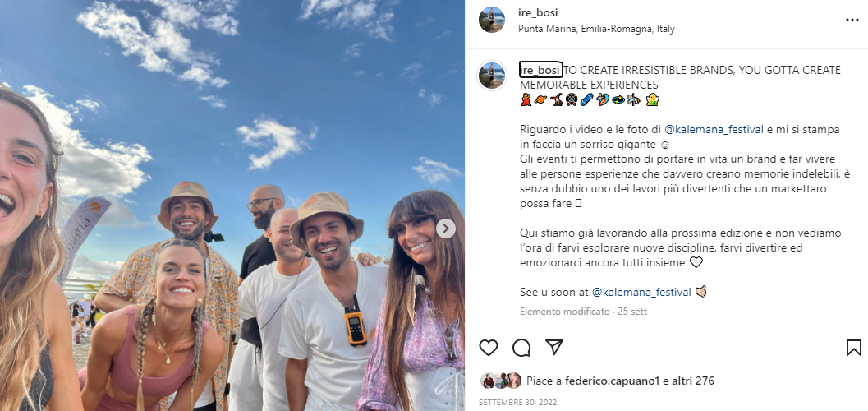Open comments with the speech bubble icon
The image size is (868, 411).
(x=521, y=348)
